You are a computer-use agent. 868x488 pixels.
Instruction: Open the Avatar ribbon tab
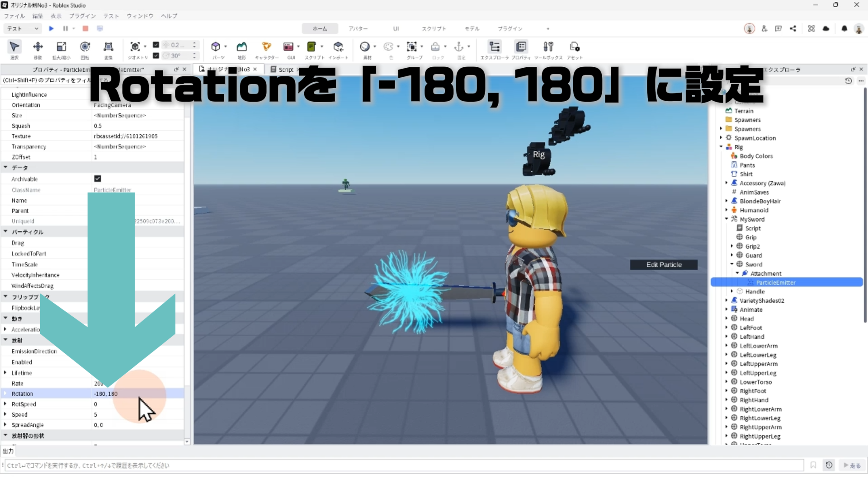coord(358,28)
